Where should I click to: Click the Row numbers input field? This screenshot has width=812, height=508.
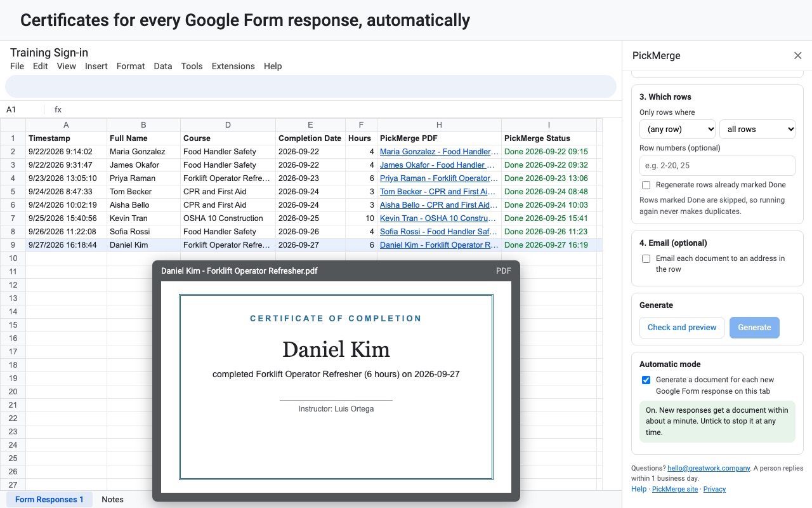point(717,166)
